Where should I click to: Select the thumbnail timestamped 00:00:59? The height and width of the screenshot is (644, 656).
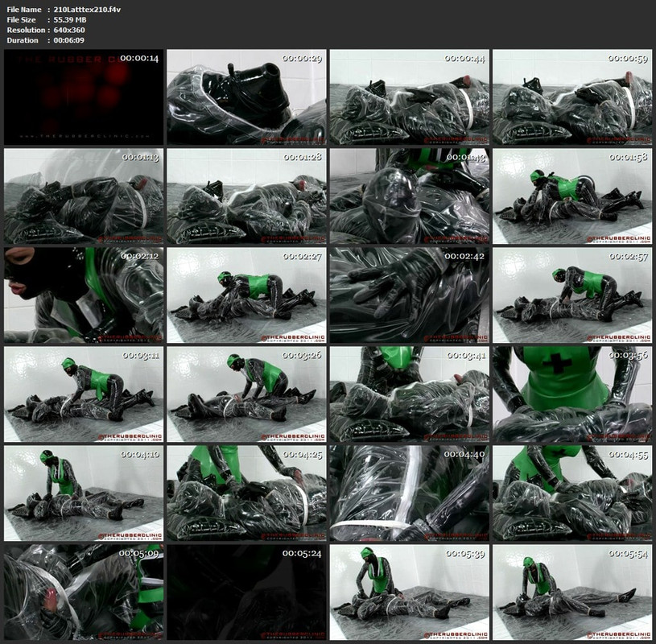click(572, 97)
